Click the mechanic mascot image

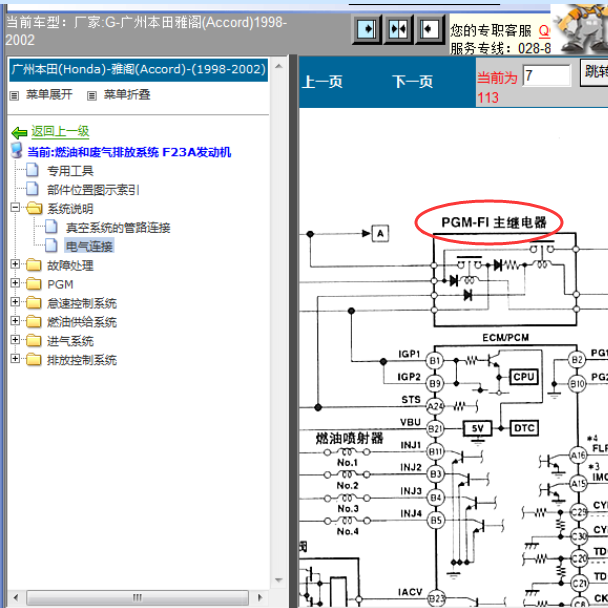580,29
